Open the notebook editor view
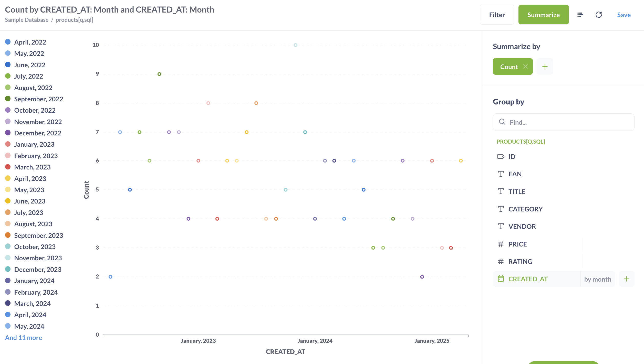This screenshot has width=644, height=364. click(580, 15)
